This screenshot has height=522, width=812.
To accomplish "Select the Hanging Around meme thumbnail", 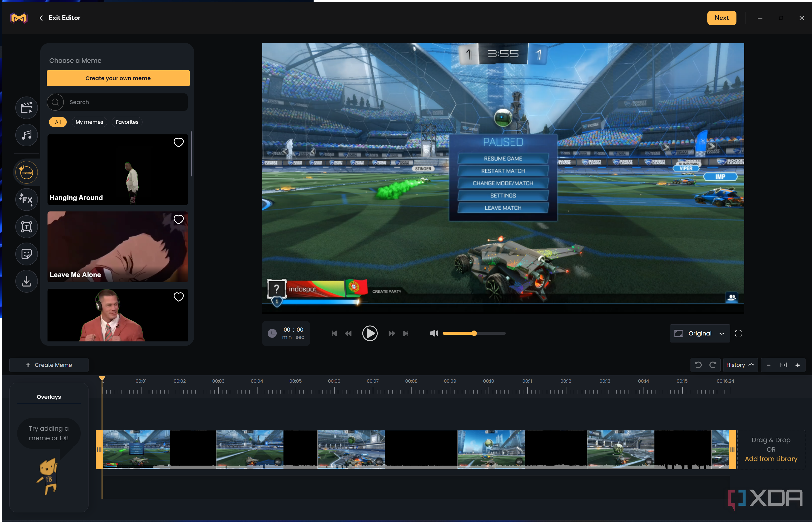I will coord(118,170).
